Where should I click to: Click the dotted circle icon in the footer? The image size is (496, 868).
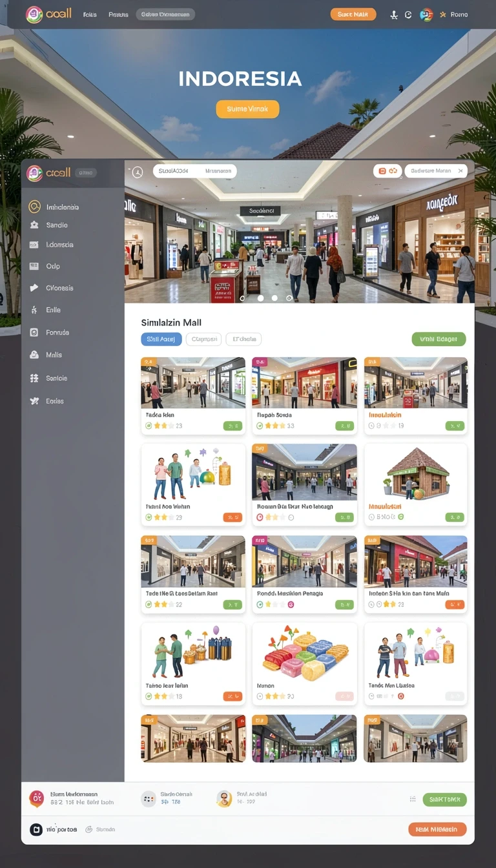[x=149, y=799]
